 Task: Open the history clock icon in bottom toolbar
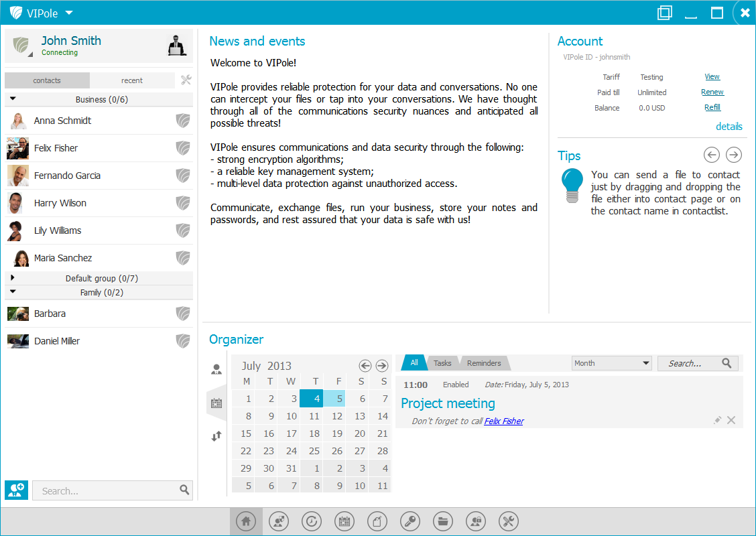coord(312,521)
